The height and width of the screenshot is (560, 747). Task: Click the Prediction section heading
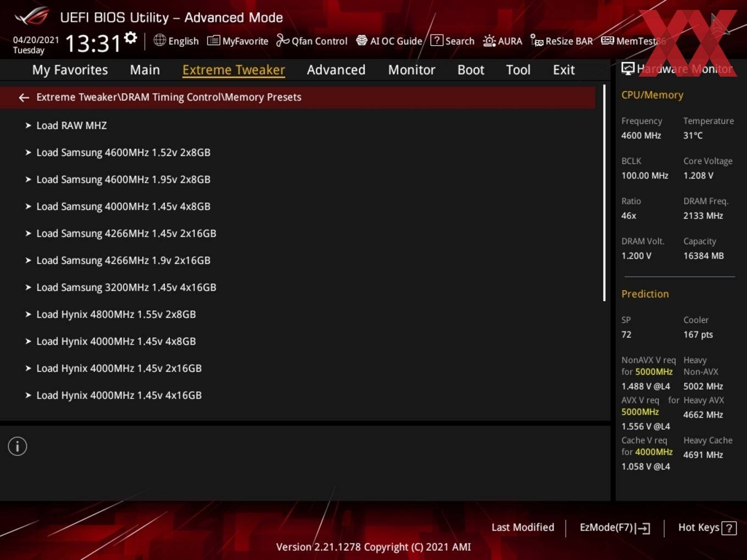click(645, 294)
